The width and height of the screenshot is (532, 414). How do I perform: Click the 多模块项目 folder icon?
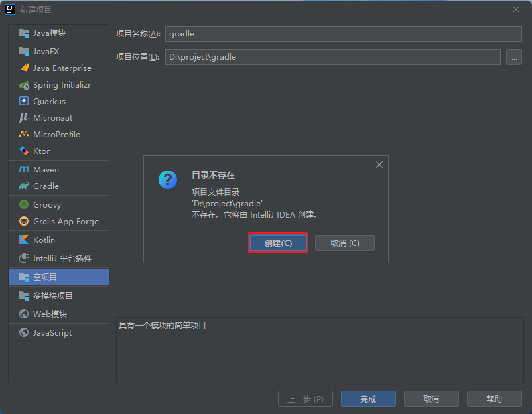24,295
